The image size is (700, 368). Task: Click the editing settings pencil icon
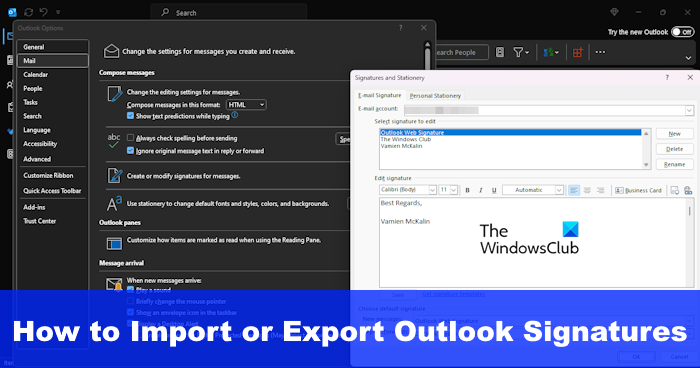click(115, 94)
